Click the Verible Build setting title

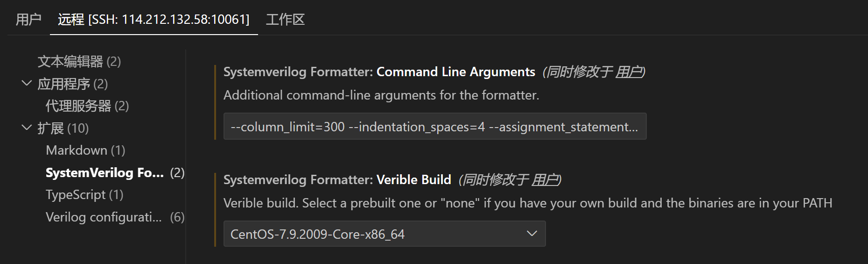click(x=413, y=180)
